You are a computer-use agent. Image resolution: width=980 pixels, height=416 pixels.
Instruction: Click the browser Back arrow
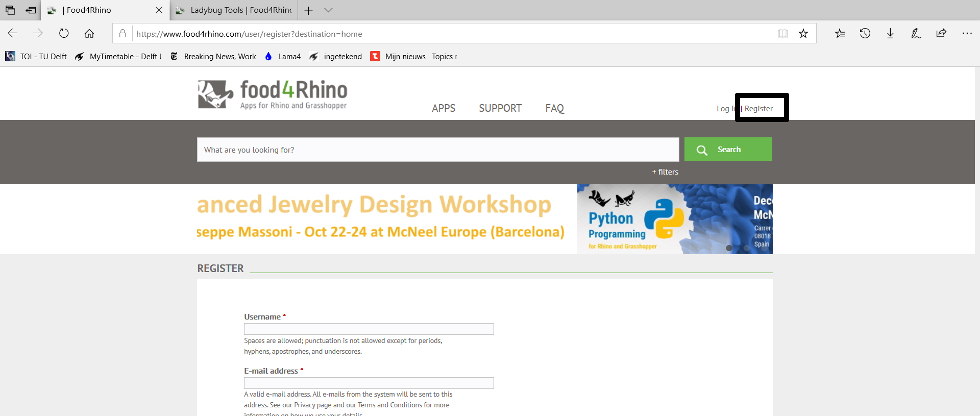[x=13, y=34]
